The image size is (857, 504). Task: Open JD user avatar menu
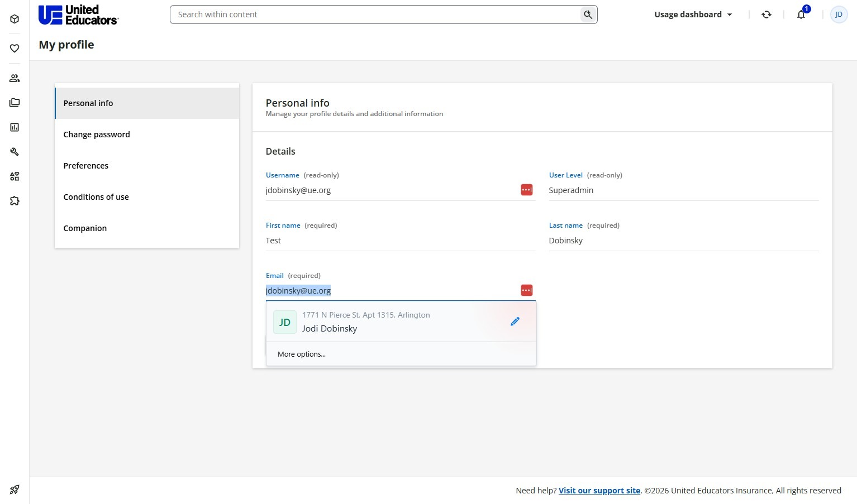(x=839, y=15)
